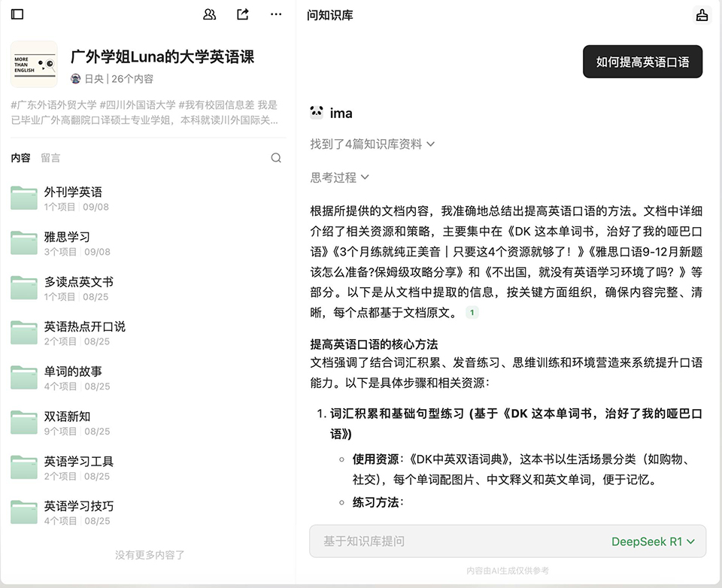Open the DeepSeek R1 model dropdown
The image size is (722, 588).
(x=653, y=541)
